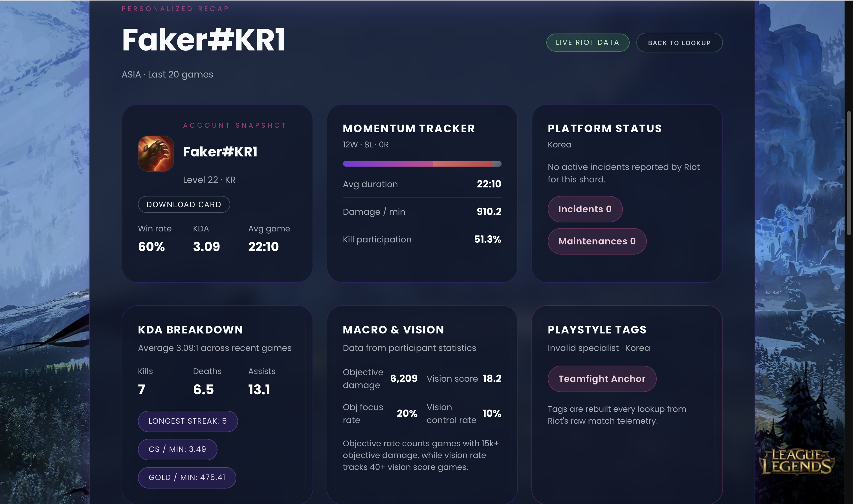This screenshot has height=504, width=853.
Task: Click the Gold / Min: 475.41 chip
Action: [x=186, y=478]
